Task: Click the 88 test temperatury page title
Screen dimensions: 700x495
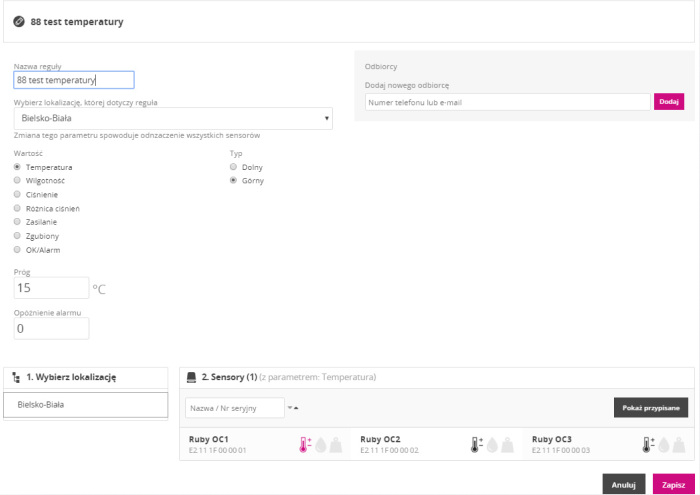Action: point(77,22)
